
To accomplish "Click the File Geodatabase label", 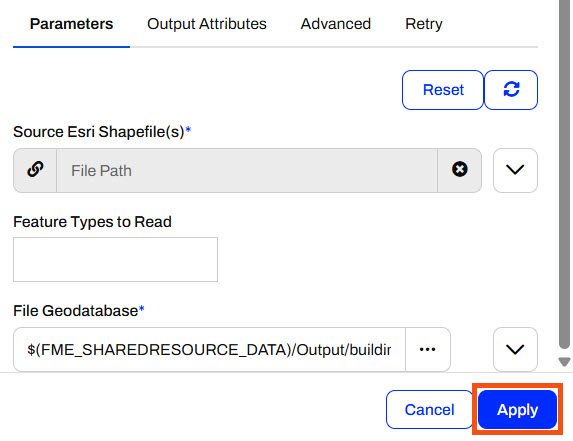I will (x=79, y=311).
